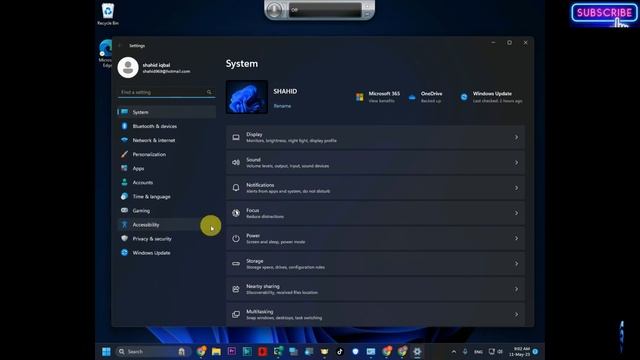Click the shahid iqbal account name
640x360 pixels.
156,65
